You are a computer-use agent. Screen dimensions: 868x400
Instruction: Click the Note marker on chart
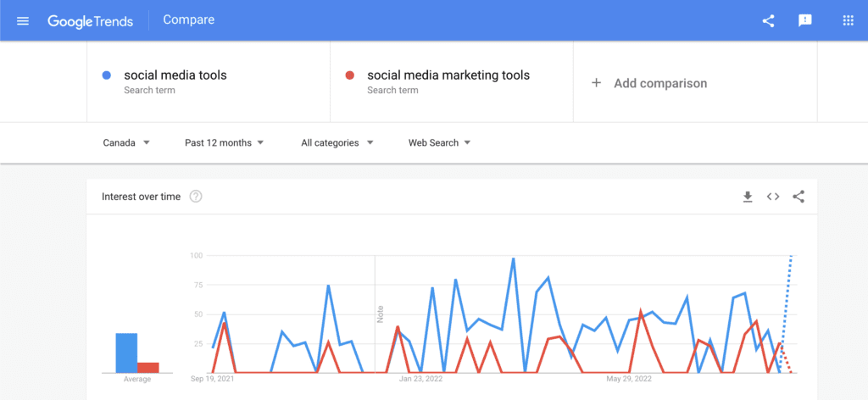click(381, 314)
